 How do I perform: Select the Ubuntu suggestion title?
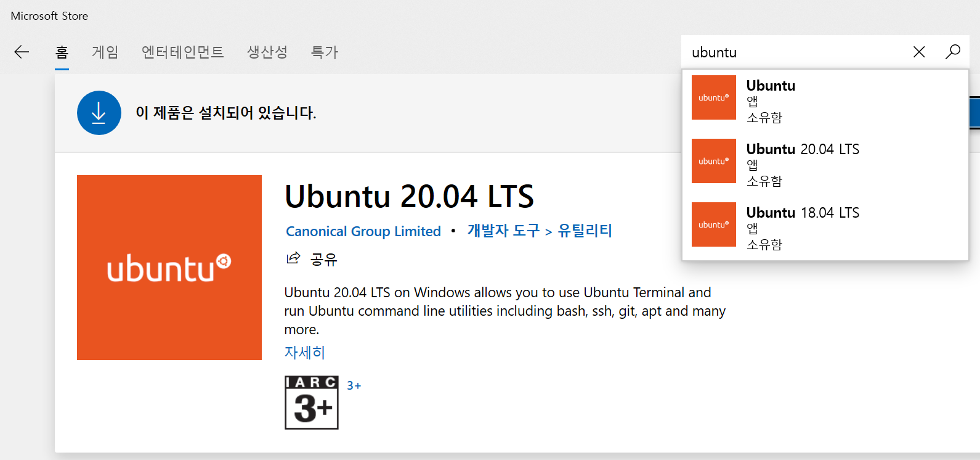771,86
